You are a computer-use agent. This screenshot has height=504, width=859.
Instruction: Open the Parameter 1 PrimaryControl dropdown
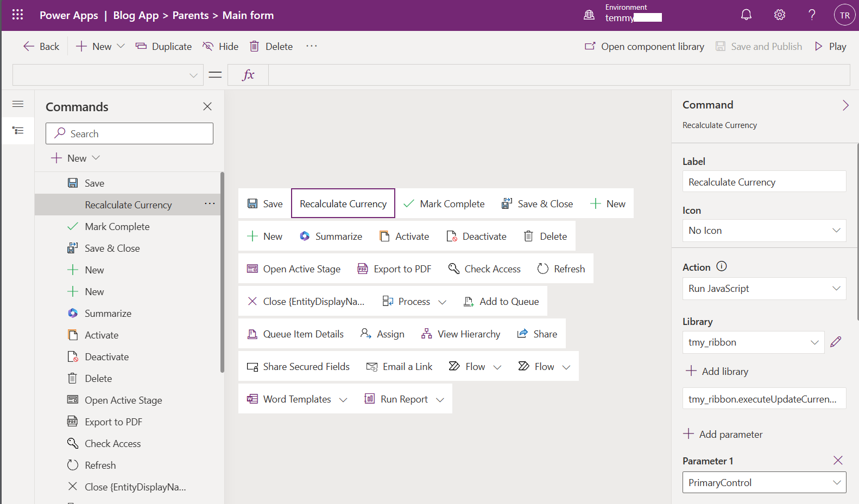click(764, 482)
